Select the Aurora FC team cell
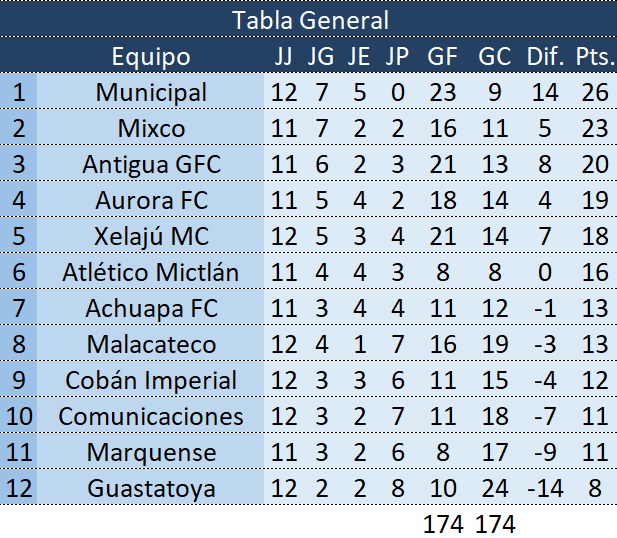This screenshot has height=538, width=617. point(151,200)
